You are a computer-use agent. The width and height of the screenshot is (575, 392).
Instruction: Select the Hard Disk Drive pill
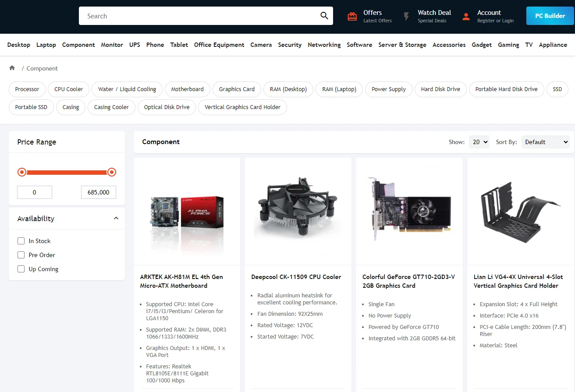[x=440, y=89]
